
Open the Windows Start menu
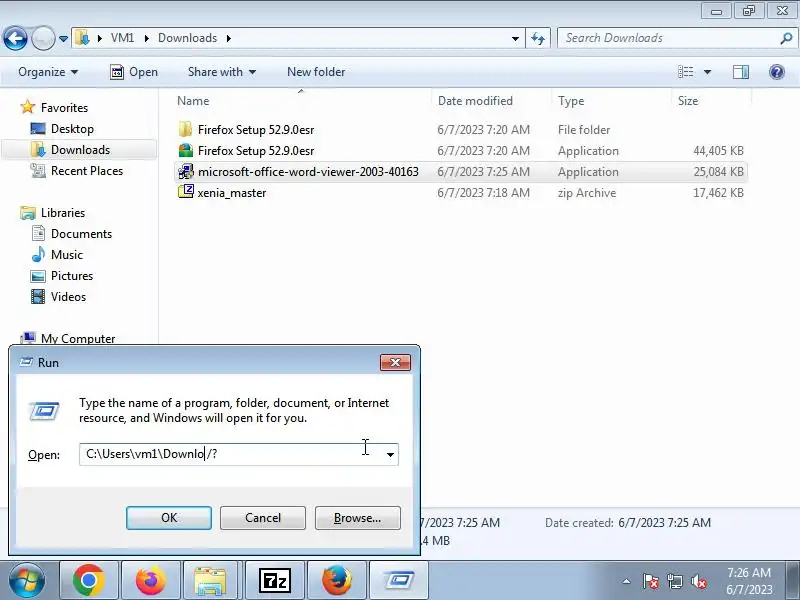(26, 581)
